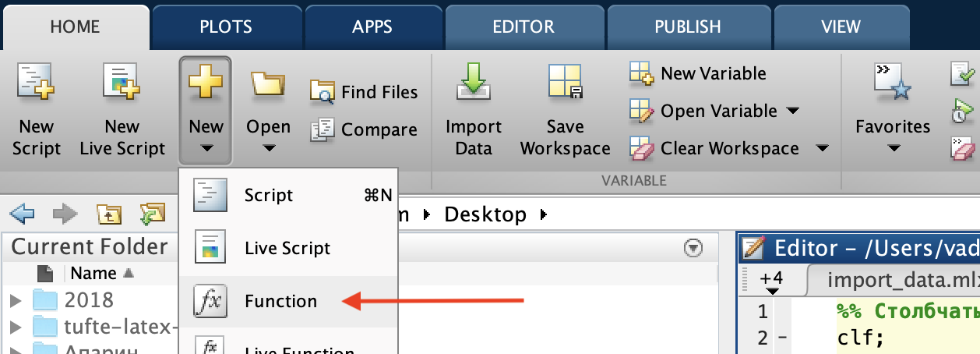
Task: Click the run and time icon
Action: click(x=961, y=111)
